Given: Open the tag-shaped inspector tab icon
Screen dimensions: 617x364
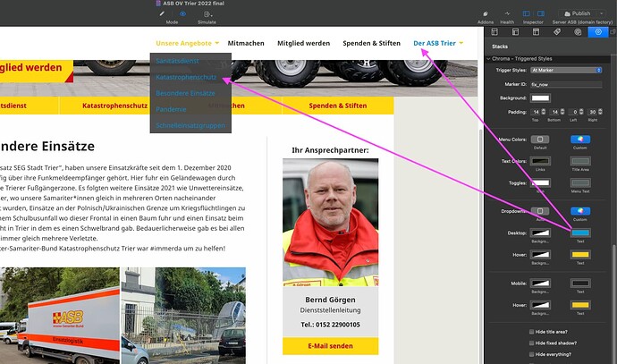Looking at the screenshot, I should coord(557,32).
